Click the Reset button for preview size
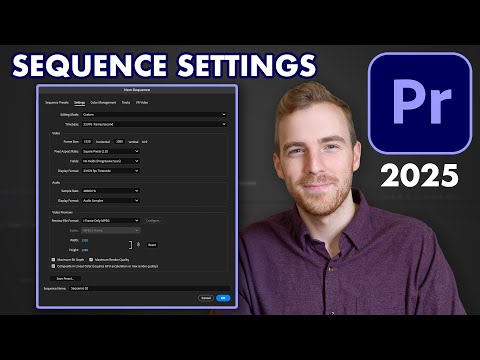 (152, 245)
